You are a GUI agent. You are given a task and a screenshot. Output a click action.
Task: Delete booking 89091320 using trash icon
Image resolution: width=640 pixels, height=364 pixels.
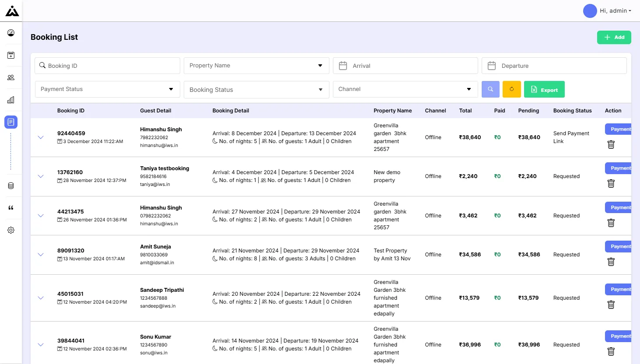[611, 262]
